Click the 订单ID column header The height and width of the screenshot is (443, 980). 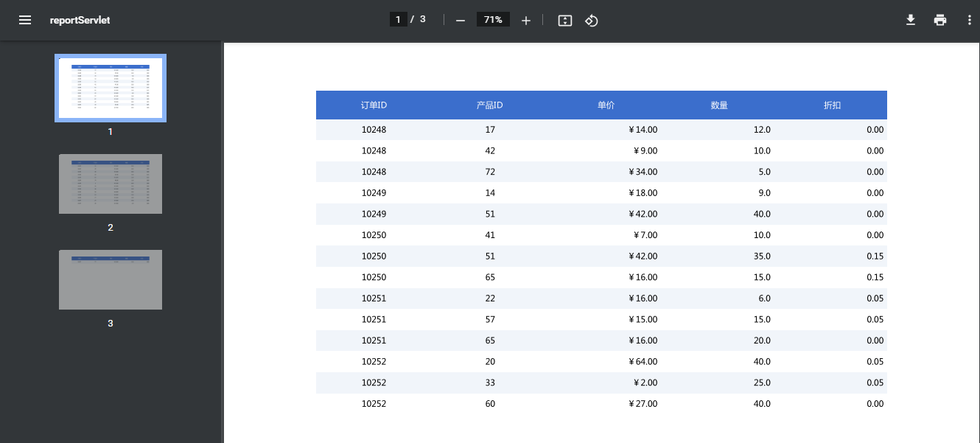(374, 105)
